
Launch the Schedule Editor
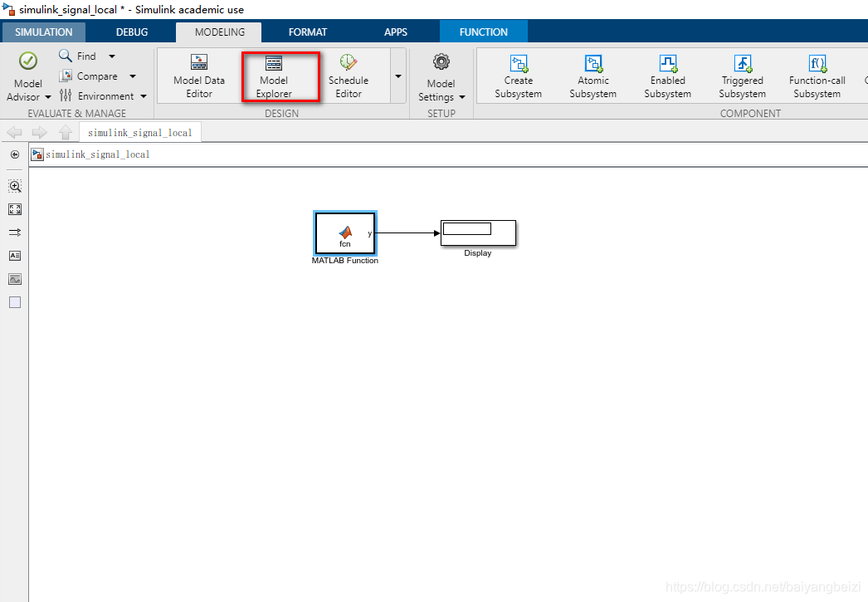point(349,76)
